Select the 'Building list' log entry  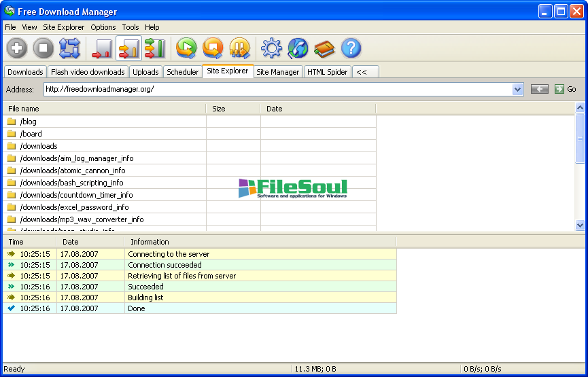pos(200,298)
